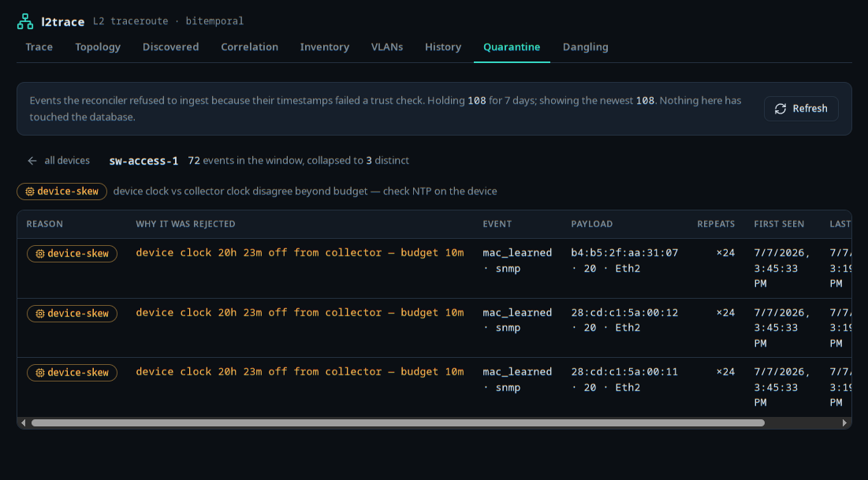Click device-skew badge icon in second row
This screenshot has width=868, height=480.
pyautogui.click(x=40, y=314)
